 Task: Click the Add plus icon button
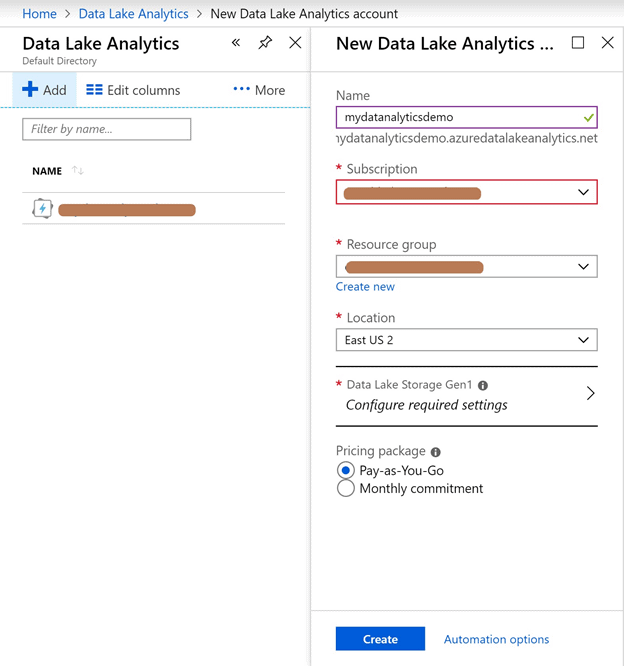(x=44, y=90)
